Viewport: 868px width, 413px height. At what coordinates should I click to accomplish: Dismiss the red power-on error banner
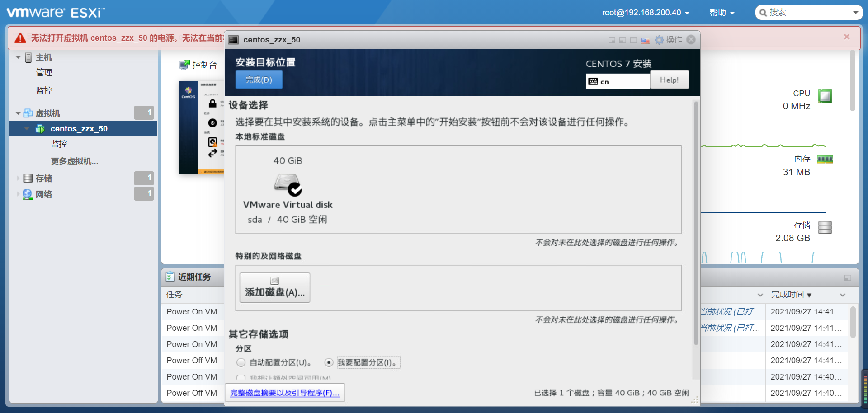point(847,37)
